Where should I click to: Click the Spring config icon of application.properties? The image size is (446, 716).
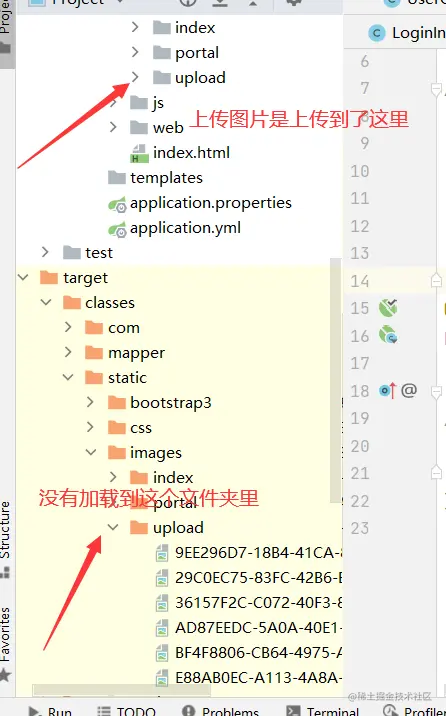[117, 203]
